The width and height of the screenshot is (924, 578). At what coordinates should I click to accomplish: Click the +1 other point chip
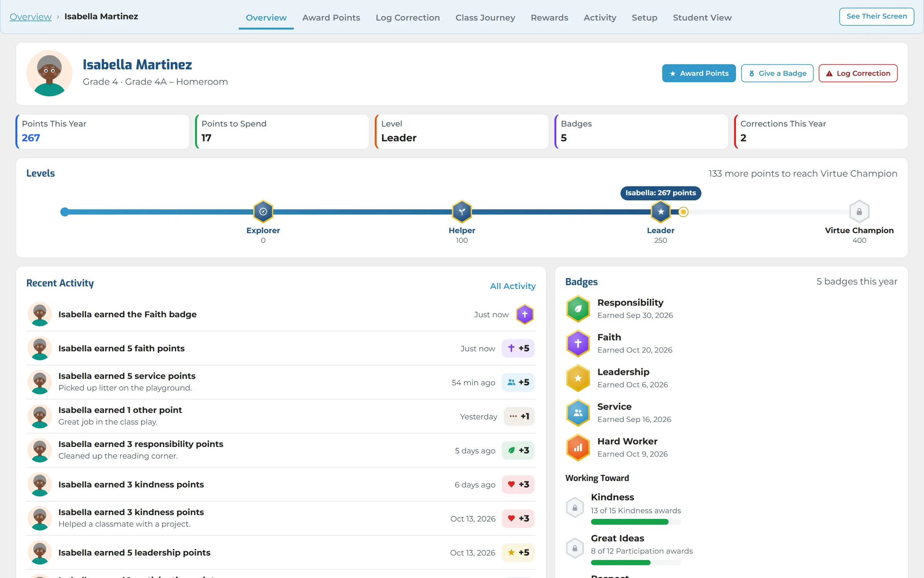tap(519, 417)
